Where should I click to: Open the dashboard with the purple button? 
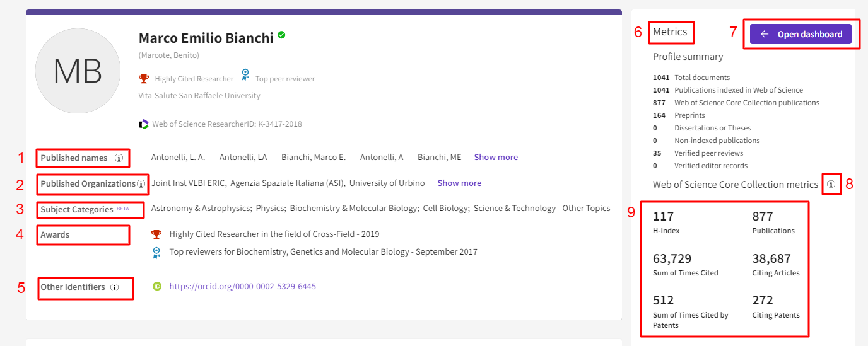[x=801, y=34]
